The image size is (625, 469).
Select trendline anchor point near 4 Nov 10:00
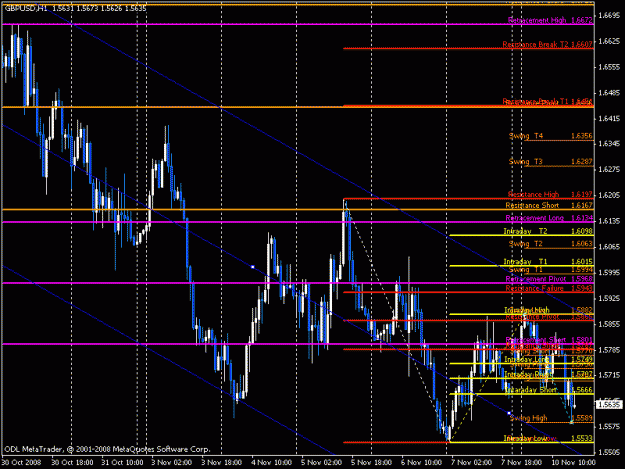coord(252,267)
